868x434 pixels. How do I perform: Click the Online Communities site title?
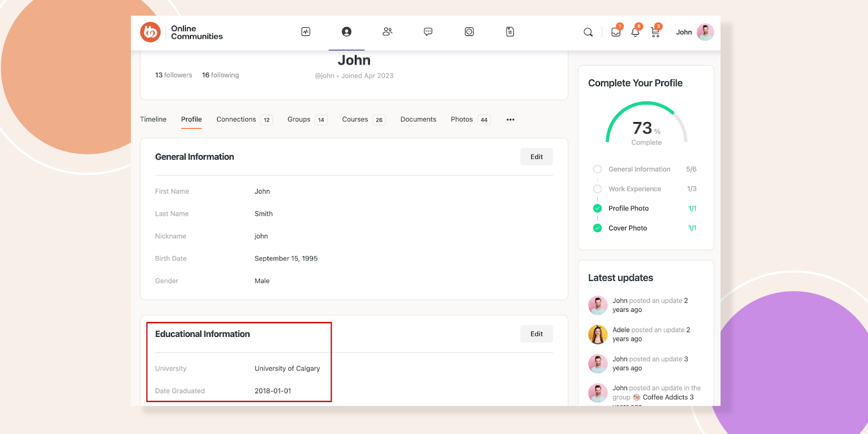(x=197, y=32)
